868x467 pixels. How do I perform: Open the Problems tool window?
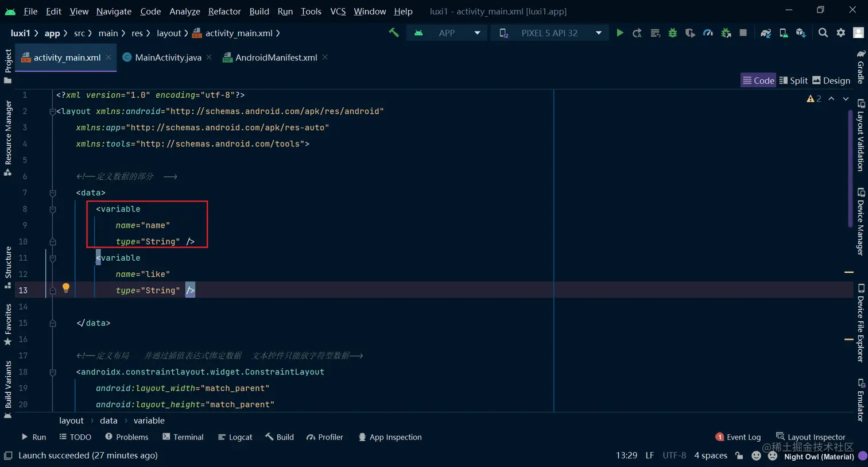coord(127,437)
